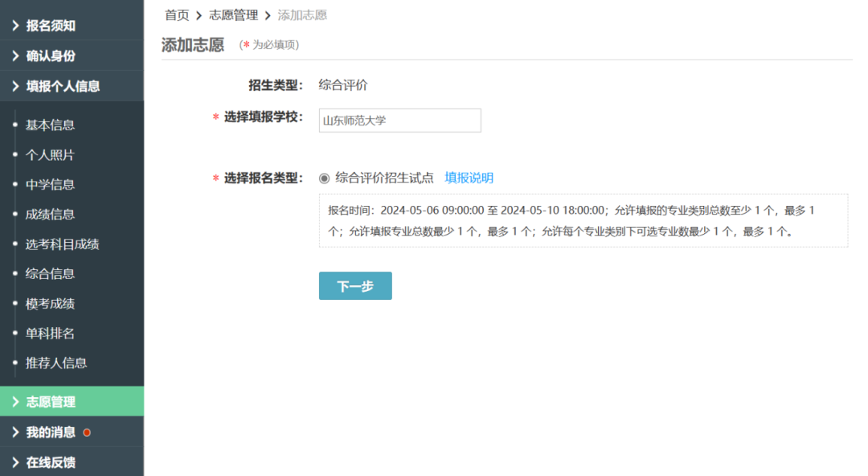868x476 pixels.
Task: Select the highlighted 志愿管理 menu
Action: click(x=51, y=401)
